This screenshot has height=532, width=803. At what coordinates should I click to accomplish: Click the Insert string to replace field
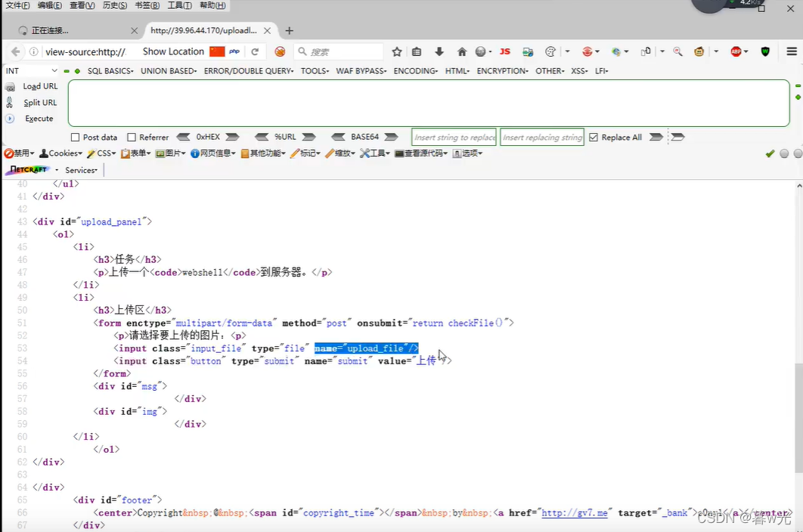pyautogui.click(x=454, y=138)
